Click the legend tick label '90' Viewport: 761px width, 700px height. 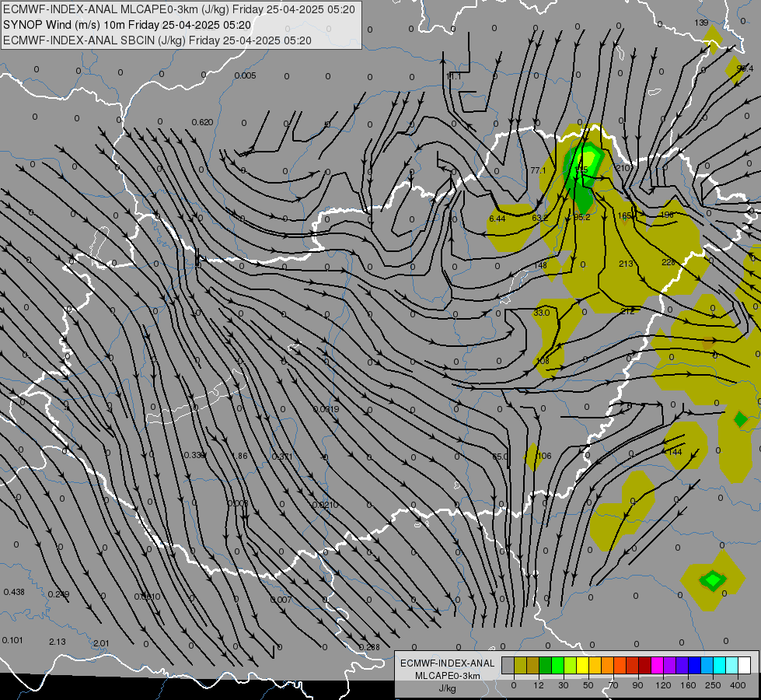click(637, 685)
